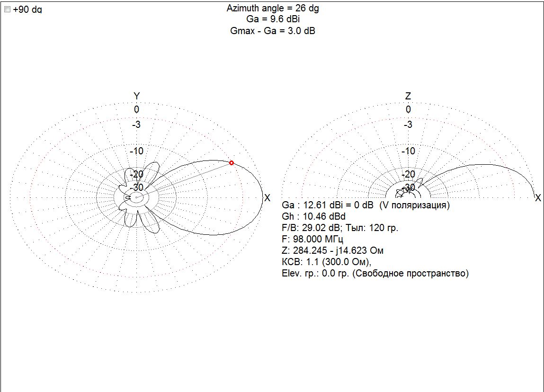
Task: Click the 'КСВ: 1.1 (300.0 Ом)' line
Action: click(327, 262)
